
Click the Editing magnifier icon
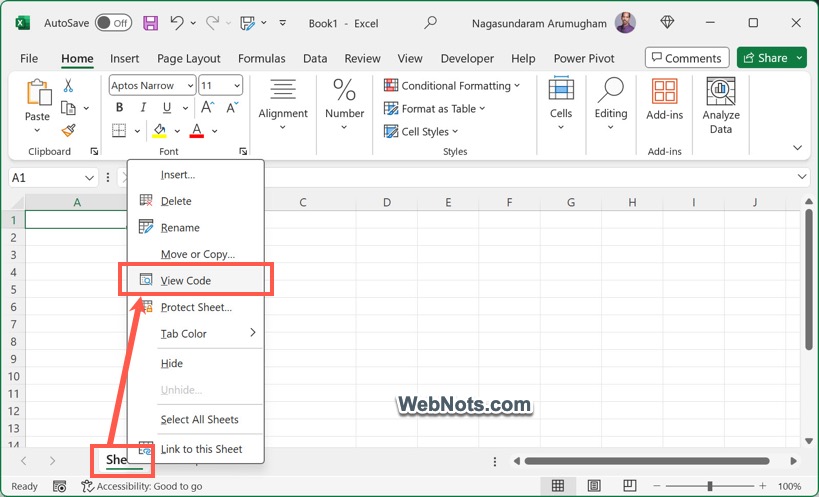pos(611,89)
